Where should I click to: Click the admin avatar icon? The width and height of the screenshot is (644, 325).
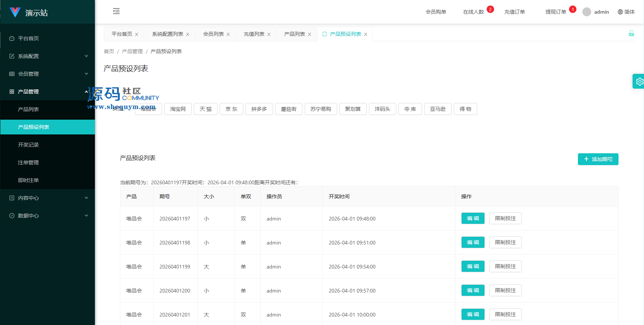(x=586, y=12)
